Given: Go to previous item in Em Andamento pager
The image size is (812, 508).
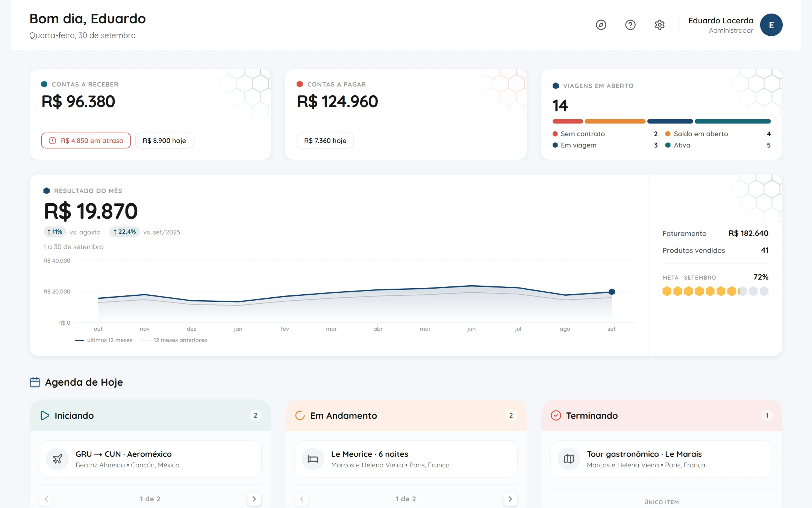Looking at the screenshot, I should tap(301, 499).
